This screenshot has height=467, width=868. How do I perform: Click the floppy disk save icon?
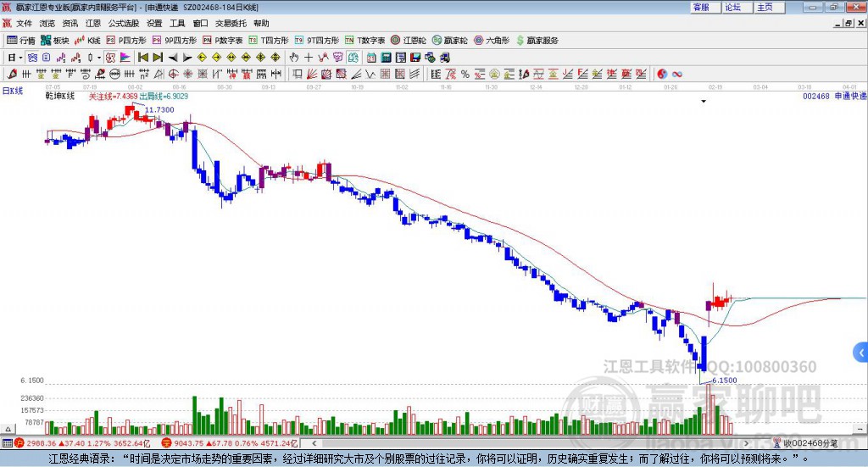(x=415, y=58)
